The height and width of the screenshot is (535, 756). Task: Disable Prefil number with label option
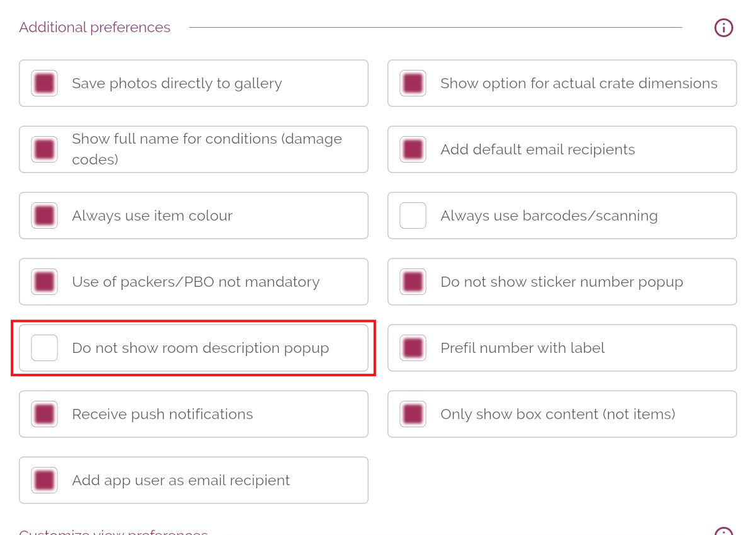pyautogui.click(x=413, y=348)
